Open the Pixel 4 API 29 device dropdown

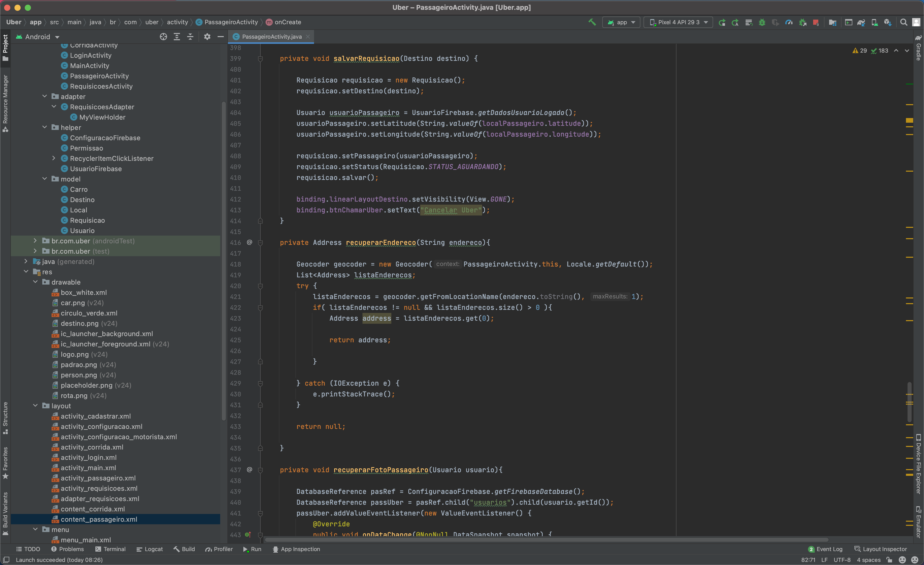pos(677,22)
